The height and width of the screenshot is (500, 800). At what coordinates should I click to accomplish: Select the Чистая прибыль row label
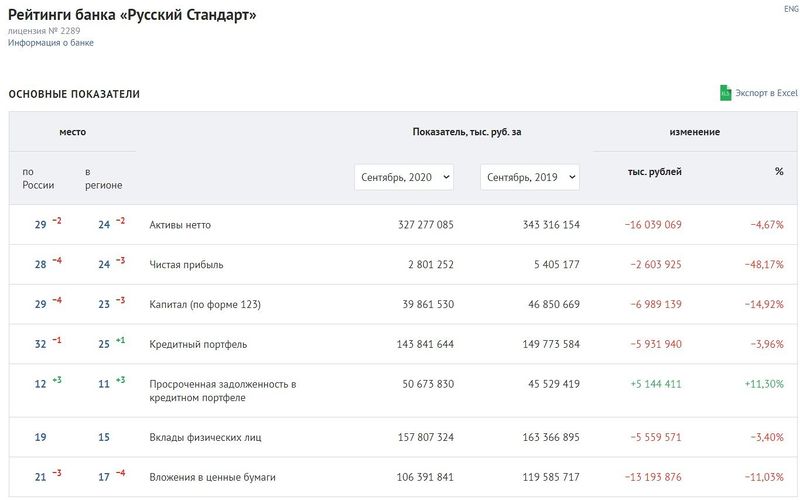pyautogui.click(x=186, y=265)
